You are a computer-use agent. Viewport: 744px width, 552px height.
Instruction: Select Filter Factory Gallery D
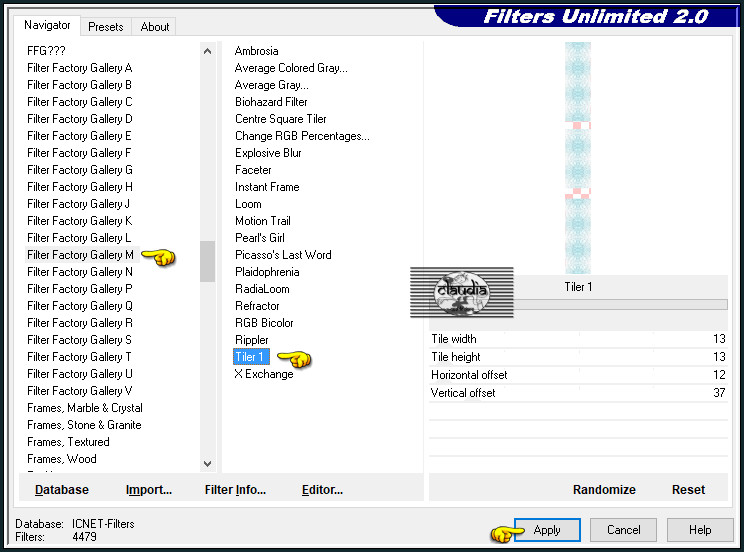[80, 119]
